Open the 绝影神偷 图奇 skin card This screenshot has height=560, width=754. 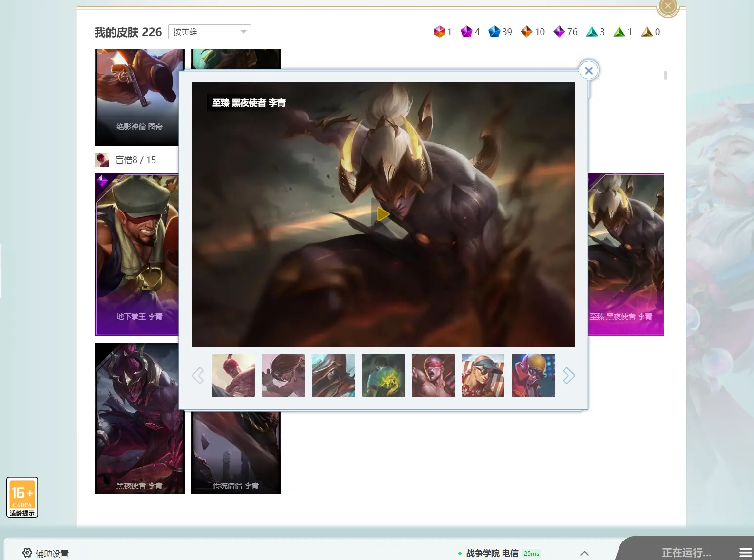[137, 97]
